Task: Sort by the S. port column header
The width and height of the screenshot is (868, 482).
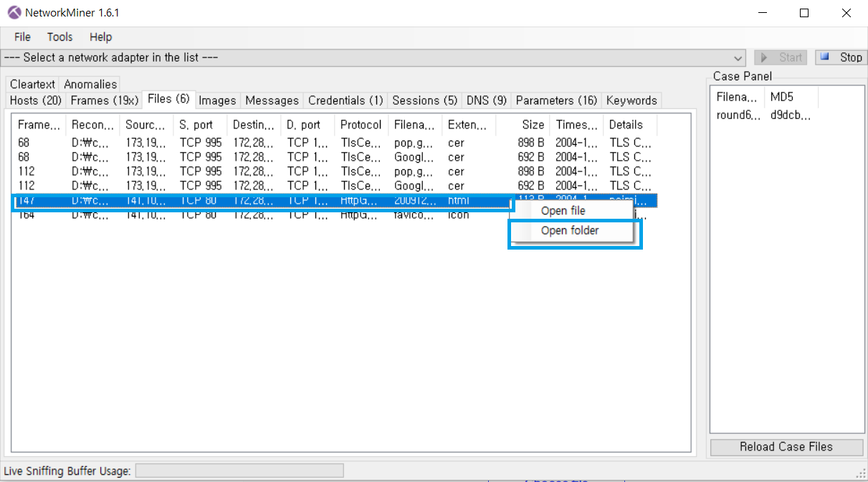Action: pos(200,125)
